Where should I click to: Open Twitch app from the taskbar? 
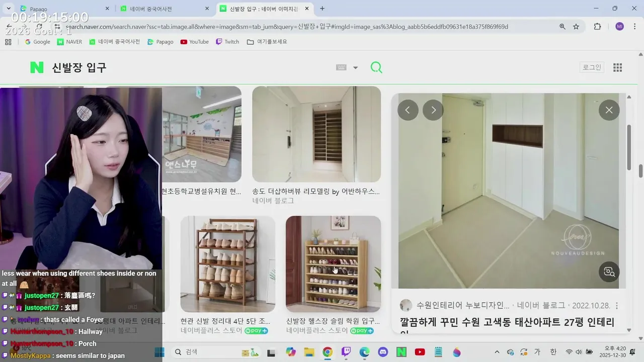[346, 352]
